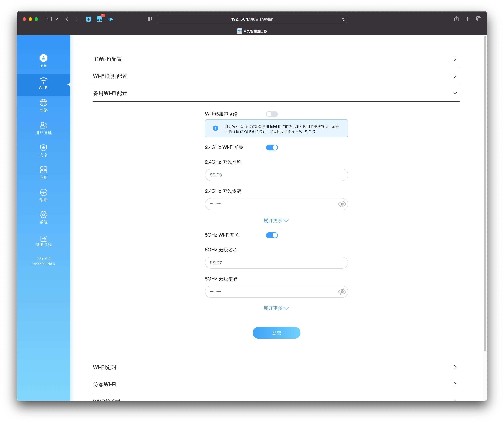Click the extension icon with red badge

click(x=100, y=18)
